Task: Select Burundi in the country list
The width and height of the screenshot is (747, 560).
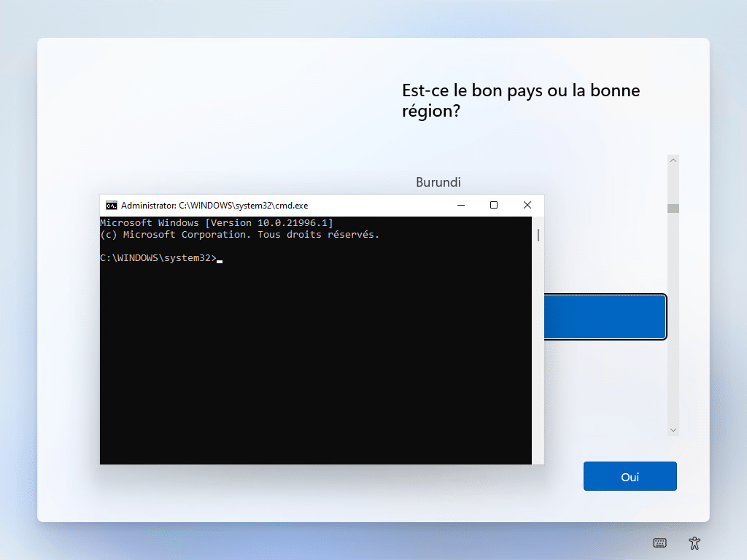Action: (x=438, y=182)
